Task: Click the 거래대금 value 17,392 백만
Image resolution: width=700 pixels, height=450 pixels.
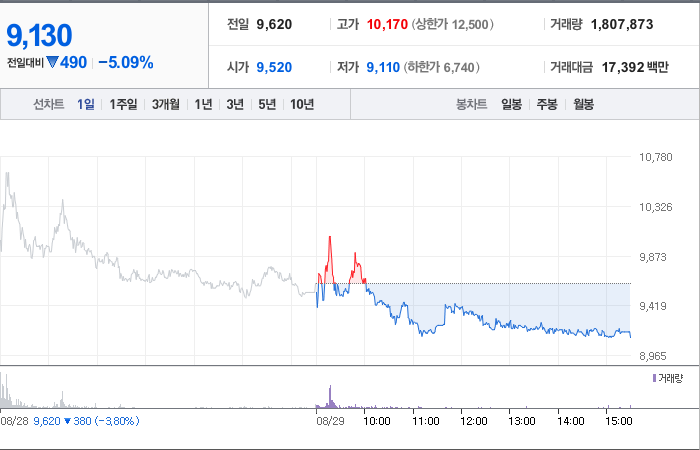Action: (x=635, y=67)
